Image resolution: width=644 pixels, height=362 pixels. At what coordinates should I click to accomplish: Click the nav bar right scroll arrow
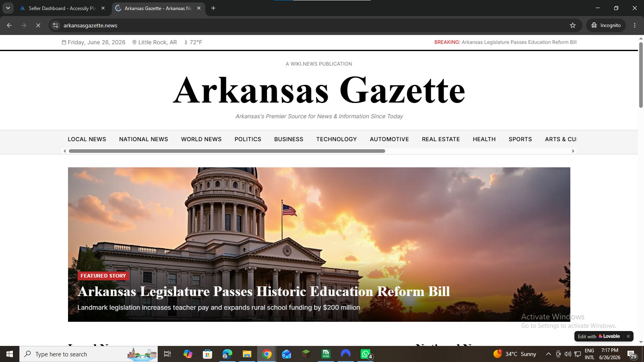tap(573, 151)
